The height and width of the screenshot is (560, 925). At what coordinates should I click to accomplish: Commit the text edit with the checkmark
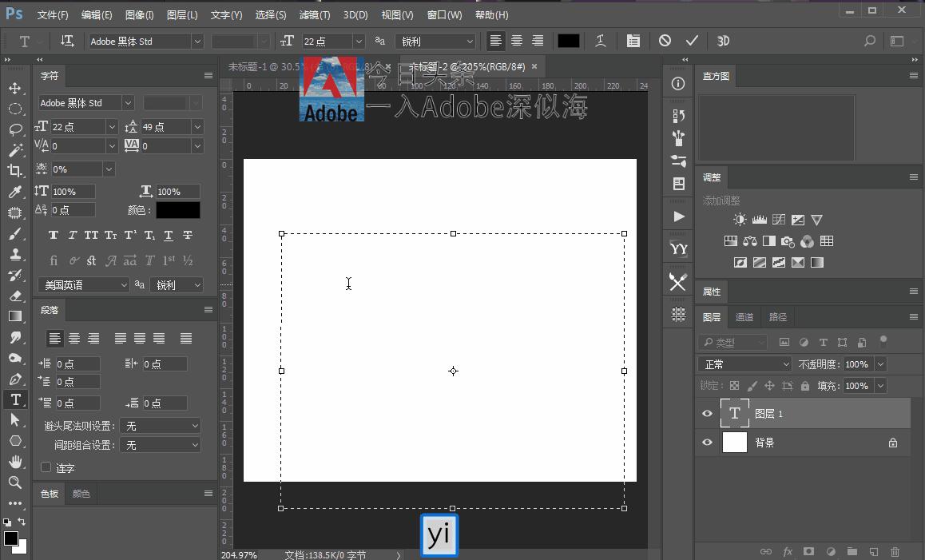point(692,41)
